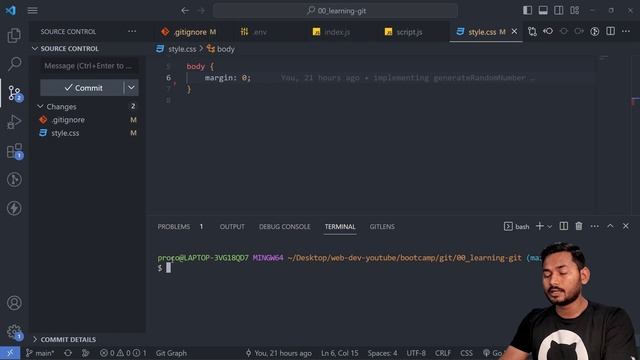Open changes compare icon in editor toolbar

pyautogui.click(x=532, y=31)
